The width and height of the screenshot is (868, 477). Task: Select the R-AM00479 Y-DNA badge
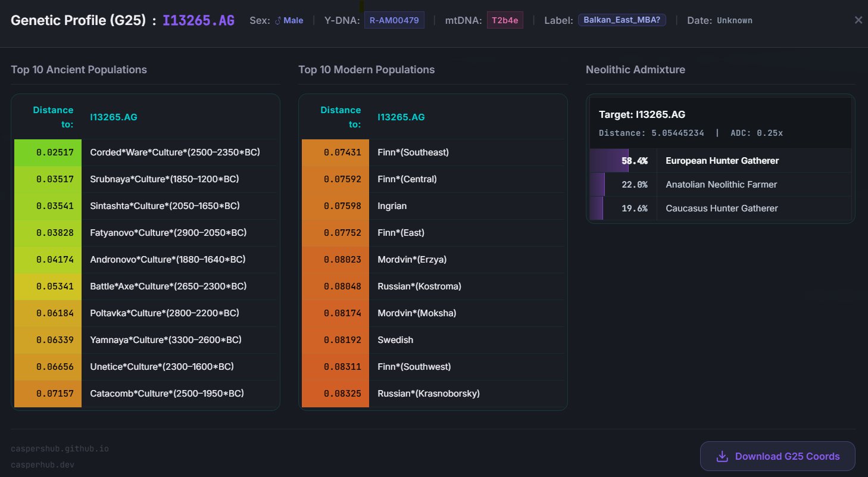click(394, 20)
